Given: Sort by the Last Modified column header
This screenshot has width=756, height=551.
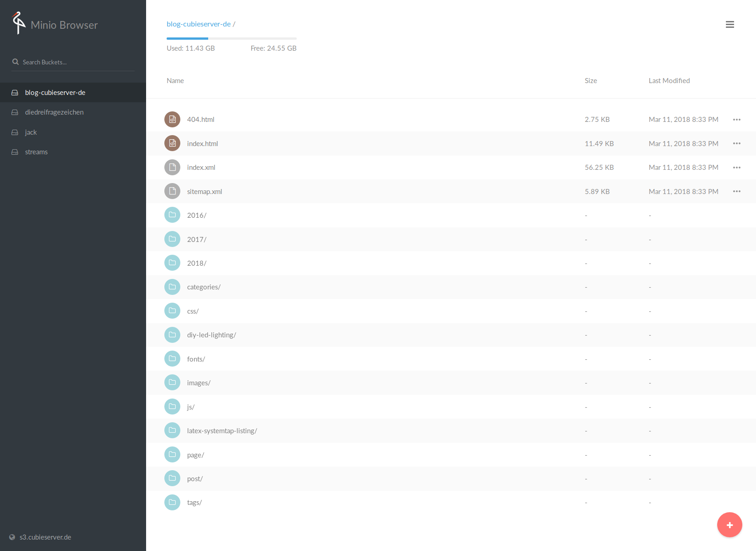Looking at the screenshot, I should point(669,81).
